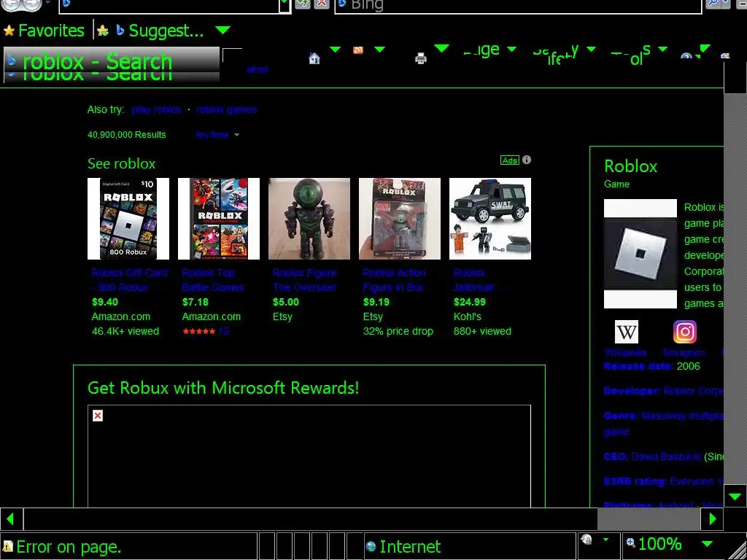Open the Action Figure in Box image
747x560 pixels.
tap(400, 219)
